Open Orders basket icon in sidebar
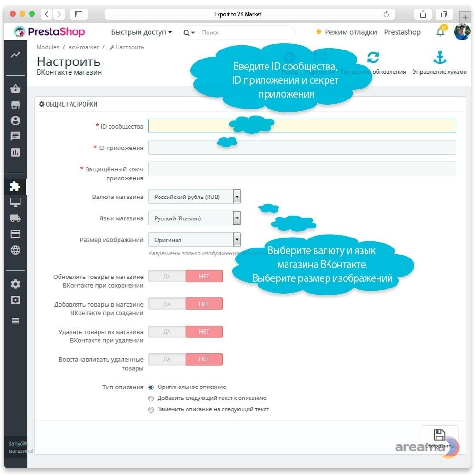Image resolution: width=476 pixels, height=476 pixels. click(16, 89)
